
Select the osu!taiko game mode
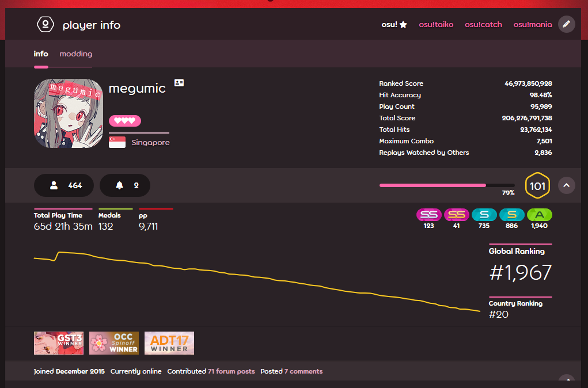pos(436,24)
